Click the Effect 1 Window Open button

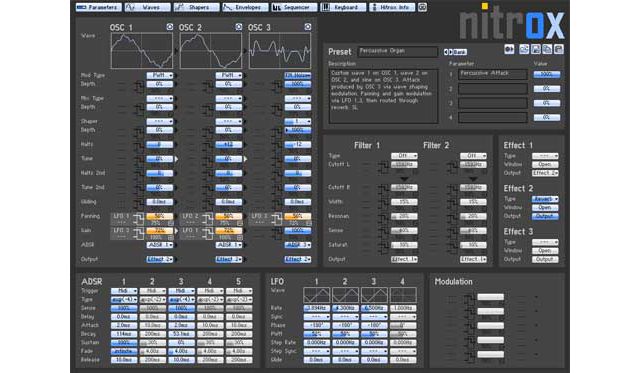(x=545, y=164)
